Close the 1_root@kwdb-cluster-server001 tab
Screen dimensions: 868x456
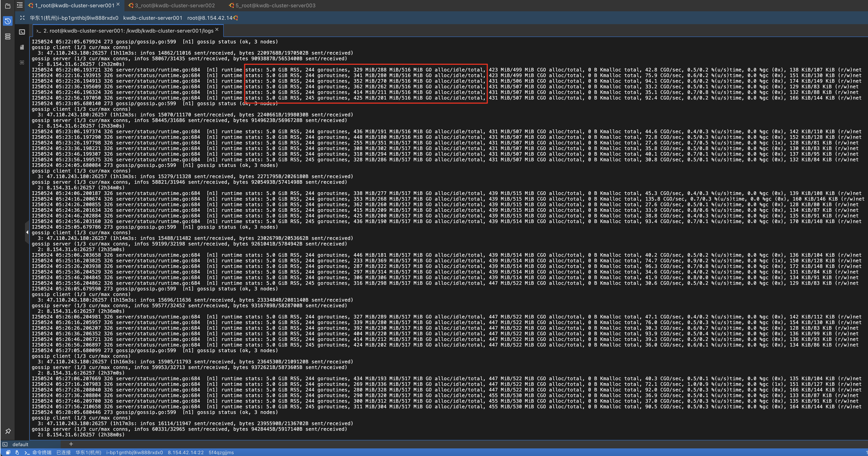pos(118,4)
